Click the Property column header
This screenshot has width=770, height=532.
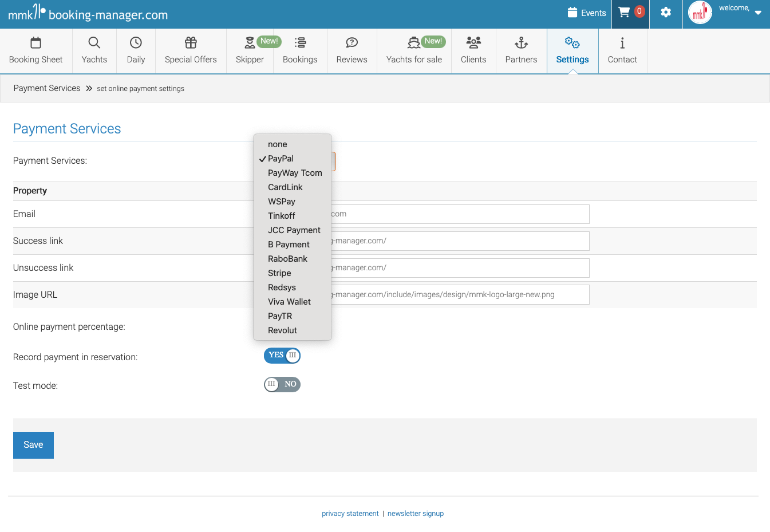[x=30, y=191]
